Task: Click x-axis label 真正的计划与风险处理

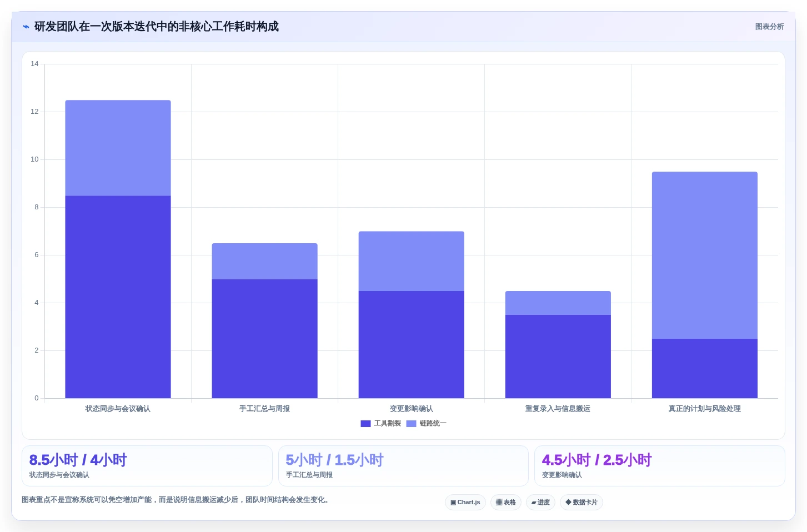Action: 704,409
